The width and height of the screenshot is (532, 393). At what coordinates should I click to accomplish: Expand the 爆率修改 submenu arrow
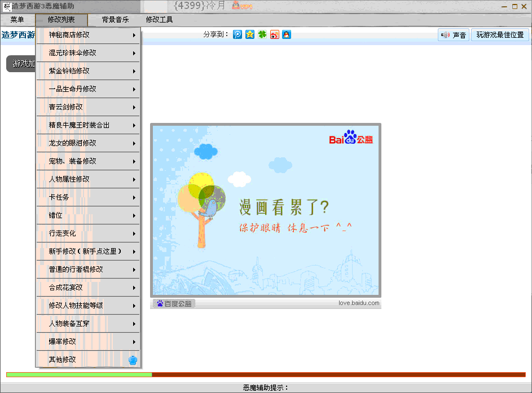(134, 342)
